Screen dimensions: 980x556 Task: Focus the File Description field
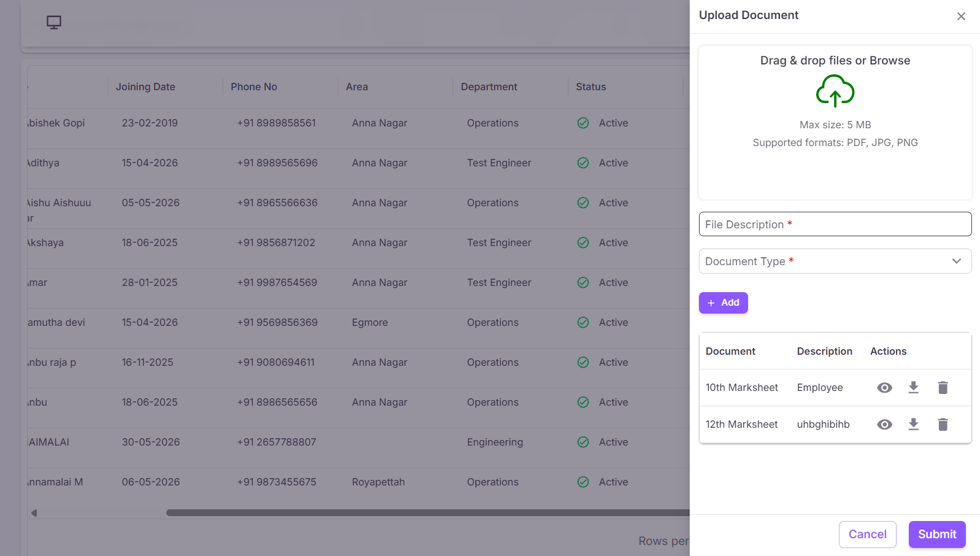835,224
